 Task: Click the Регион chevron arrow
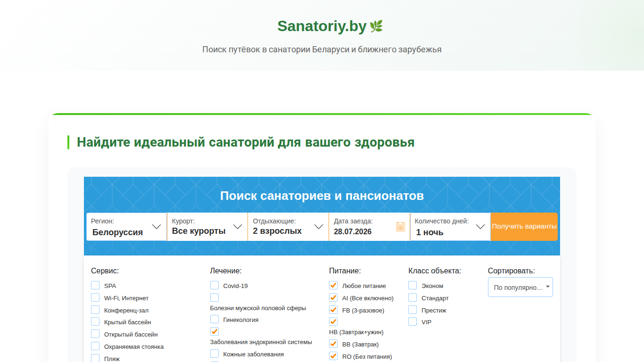click(157, 227)
